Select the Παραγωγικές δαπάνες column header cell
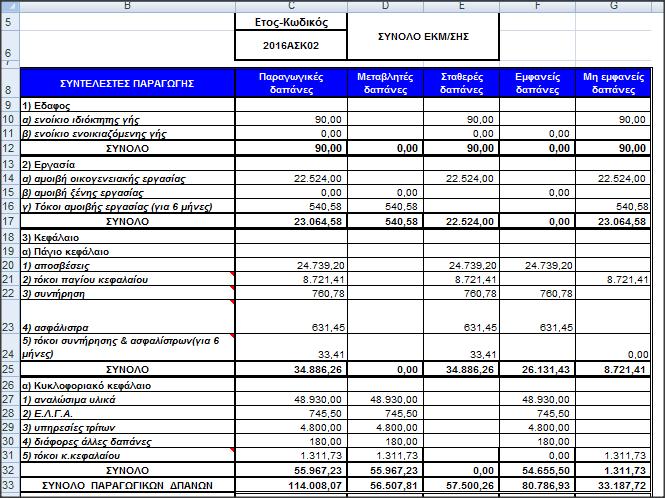 [291, 83]
